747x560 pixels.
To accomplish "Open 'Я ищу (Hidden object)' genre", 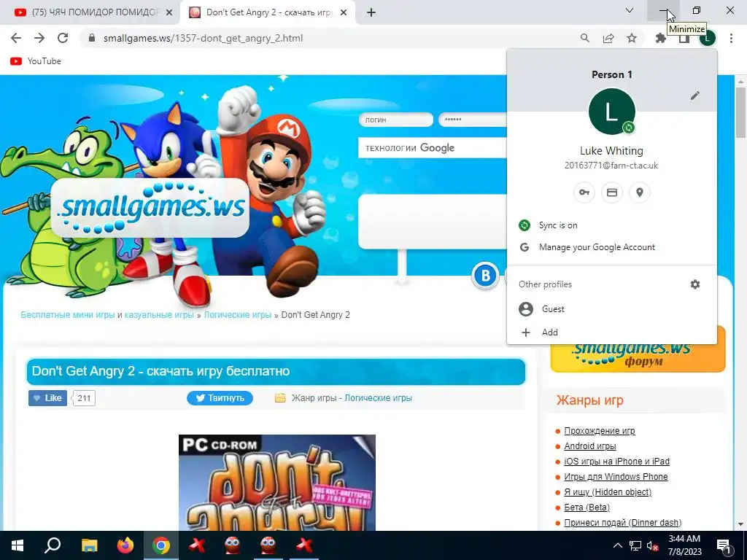I will pos(608,492).
